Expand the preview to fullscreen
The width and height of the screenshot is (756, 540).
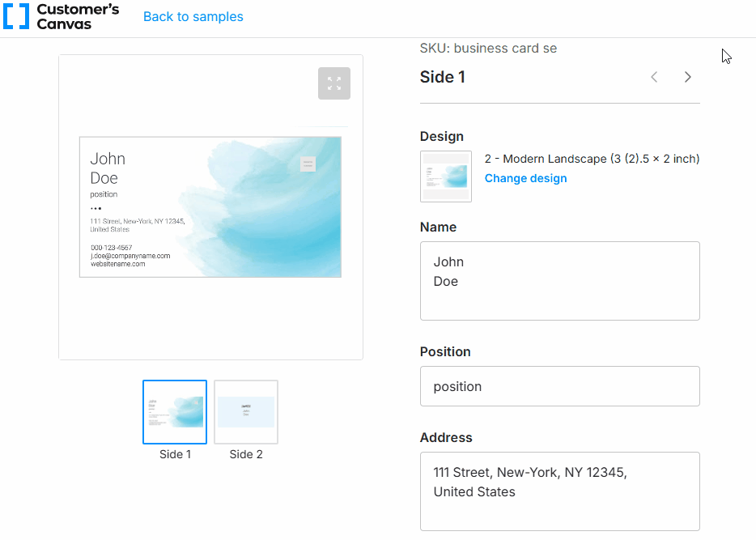click(334, 83)
